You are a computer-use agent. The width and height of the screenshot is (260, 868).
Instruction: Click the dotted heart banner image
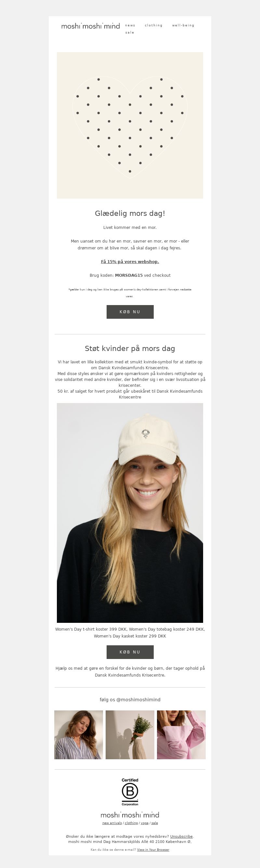[130, 125]
